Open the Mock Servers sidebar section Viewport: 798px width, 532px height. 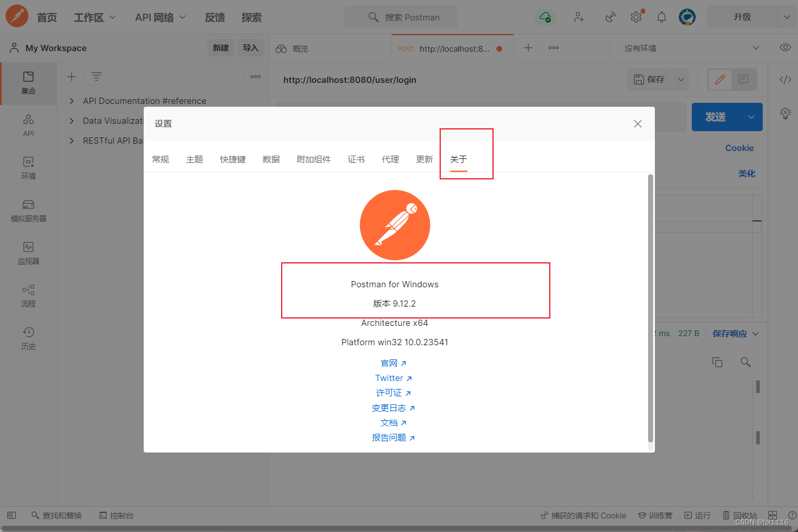point(28,211)
